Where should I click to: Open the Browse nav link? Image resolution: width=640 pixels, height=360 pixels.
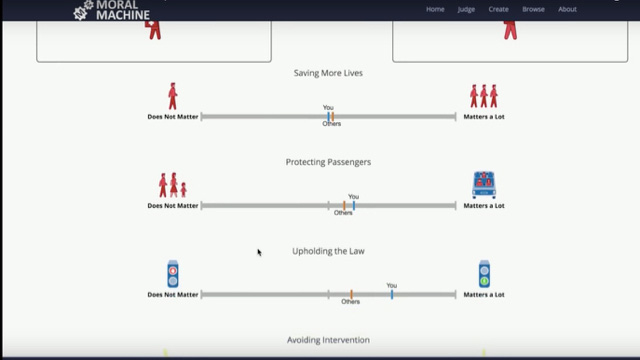click(533, 9)
